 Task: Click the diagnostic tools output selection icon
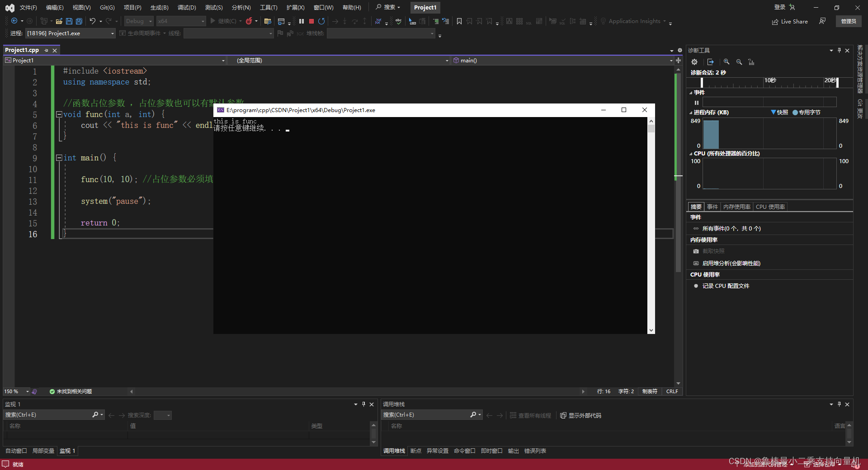tap(711, 62)
